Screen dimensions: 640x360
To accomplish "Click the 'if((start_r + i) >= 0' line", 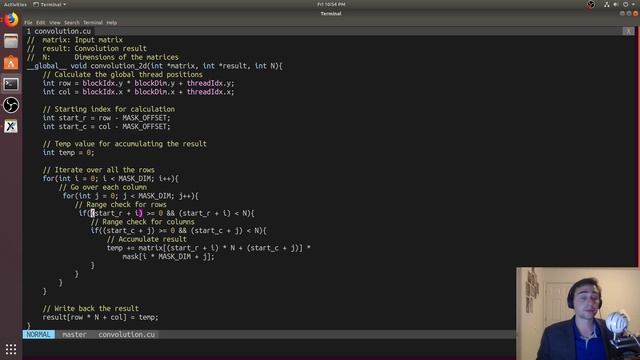I will [167, 213].
